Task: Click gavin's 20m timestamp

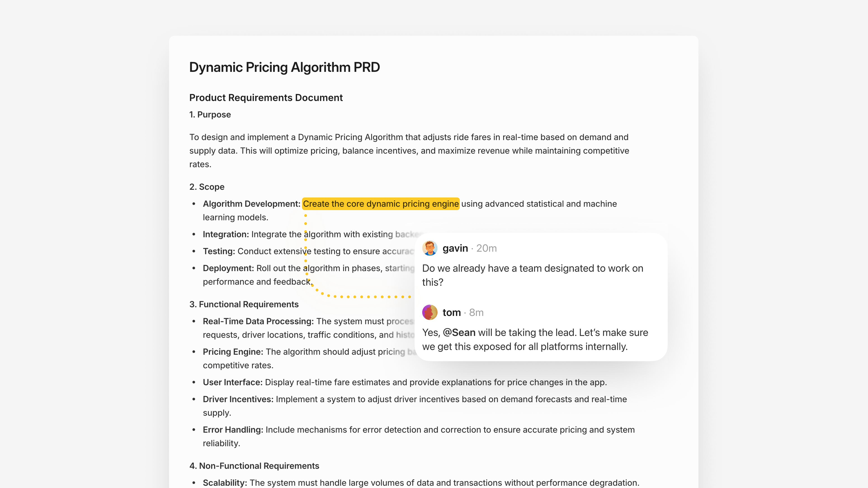Action: 486,248
